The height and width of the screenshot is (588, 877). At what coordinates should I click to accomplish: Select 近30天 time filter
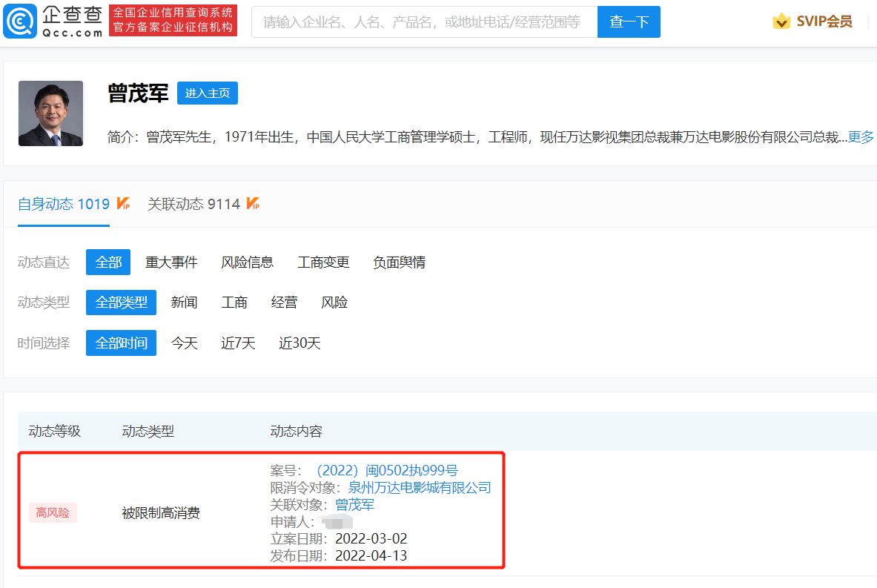pos(299,343)
